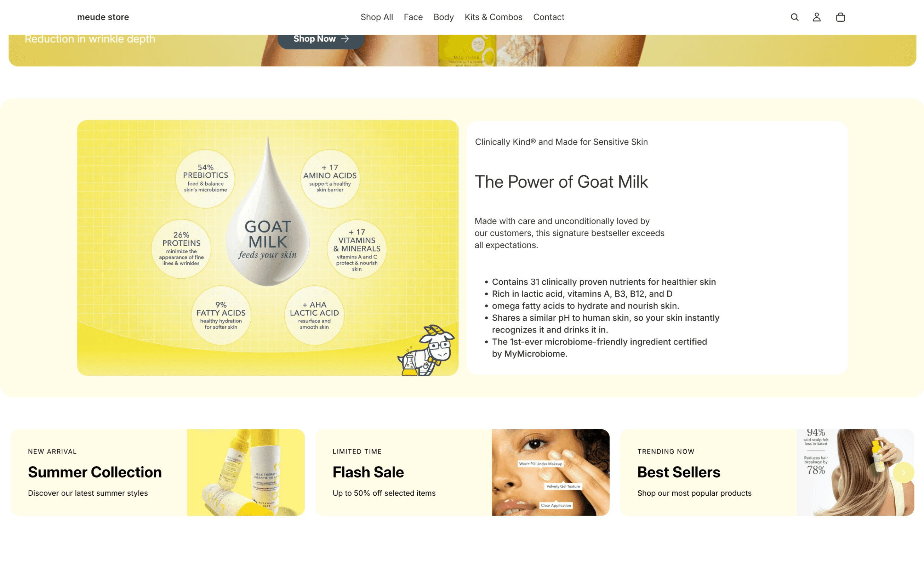
Task: Click the goat scientist mascot illustration
Action: (x=426, y=350)
